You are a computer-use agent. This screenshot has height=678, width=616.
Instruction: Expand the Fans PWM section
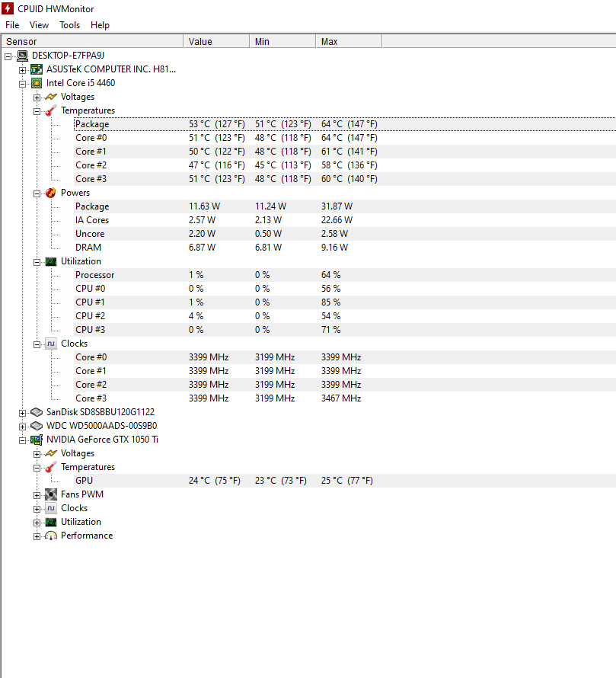[x=37, y=495]
